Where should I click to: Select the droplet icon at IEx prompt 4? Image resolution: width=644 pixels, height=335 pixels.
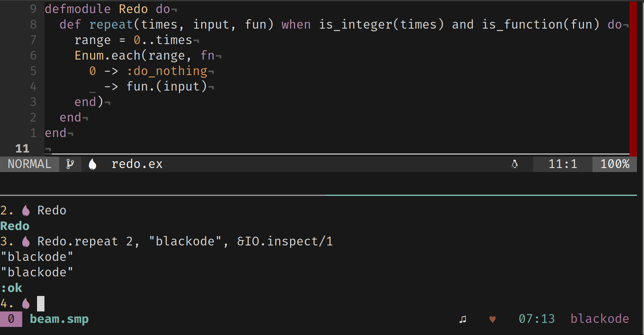click(x=26, y=303)
